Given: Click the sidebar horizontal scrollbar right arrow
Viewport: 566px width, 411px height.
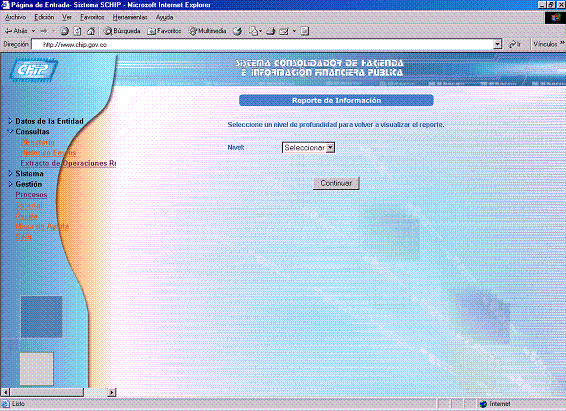Looking at the screenshot, I should [112, 392].
